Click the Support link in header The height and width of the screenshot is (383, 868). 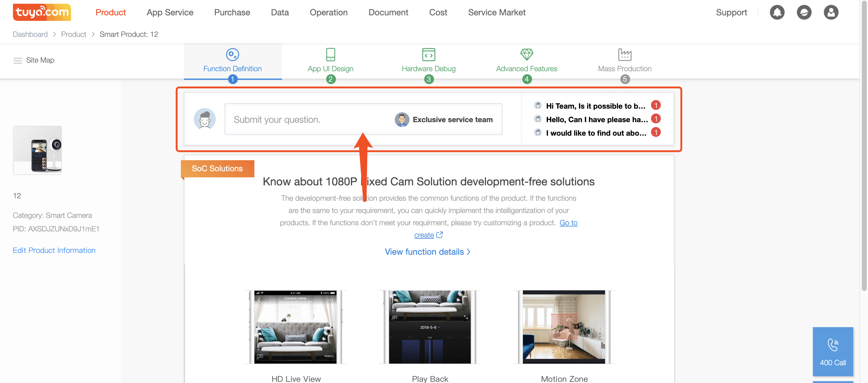(731, 13)
